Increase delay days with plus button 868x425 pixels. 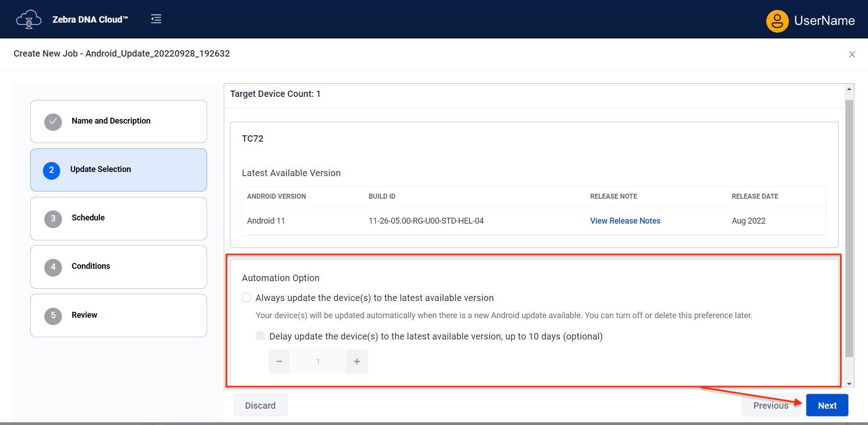(x=357, y=361)
